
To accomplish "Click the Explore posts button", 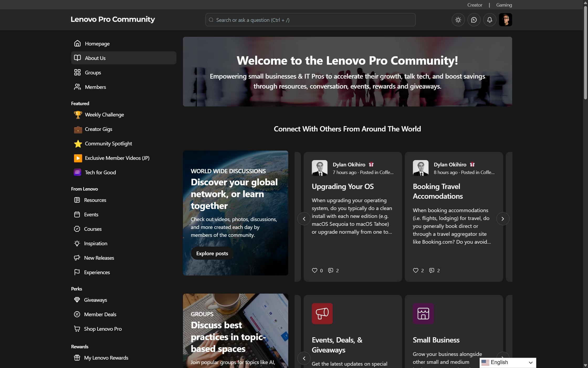I will (212, 253).
